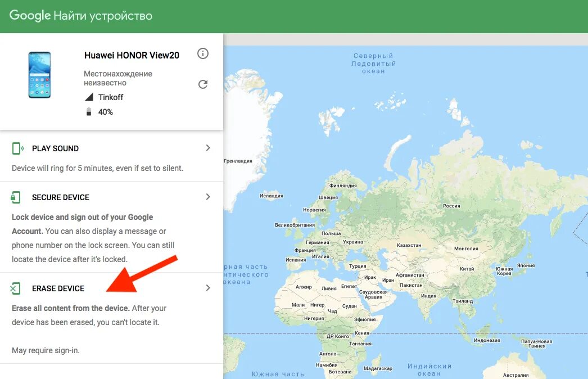The width and height of the screenshot is (588, 379).
Task: Click Испания label on the map
Action: (x=296, y=259)
